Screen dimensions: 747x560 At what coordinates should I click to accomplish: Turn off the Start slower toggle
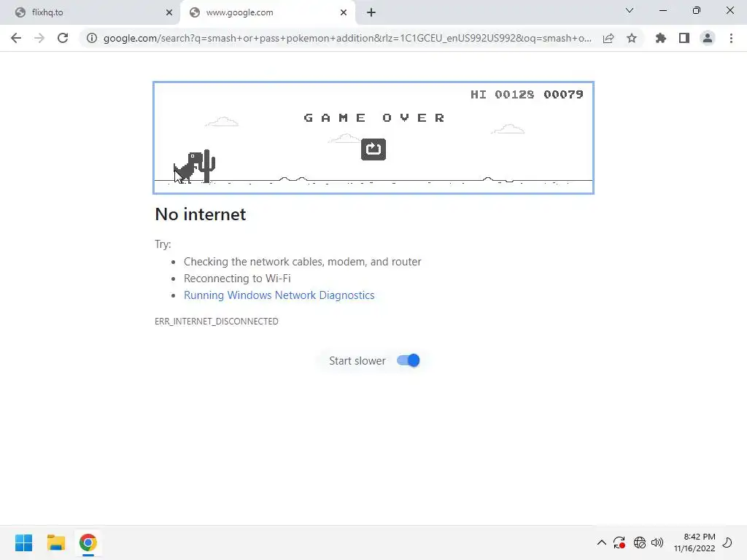coord(409,360)
